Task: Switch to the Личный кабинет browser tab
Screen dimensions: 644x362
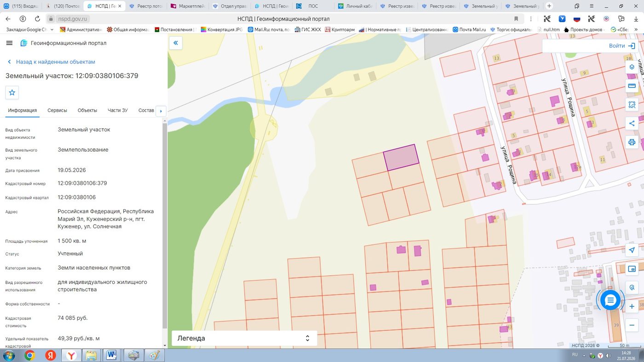Action: tap(354, 6)
